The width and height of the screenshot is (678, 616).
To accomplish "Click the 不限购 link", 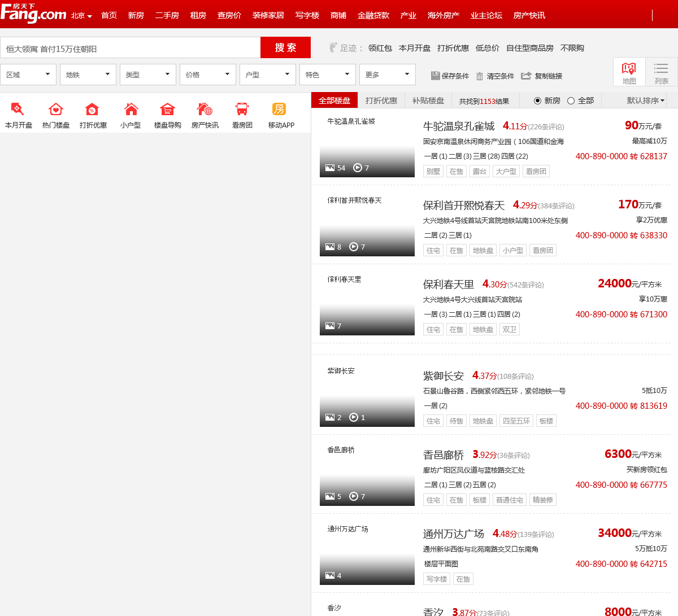I will click(x=572, y=48).
